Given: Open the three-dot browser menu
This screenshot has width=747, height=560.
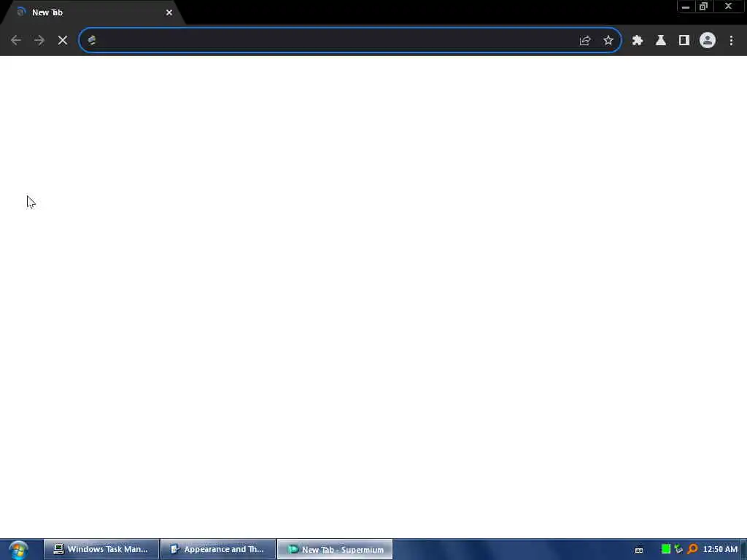Looking at the screenshot, I should coord(731,41).
